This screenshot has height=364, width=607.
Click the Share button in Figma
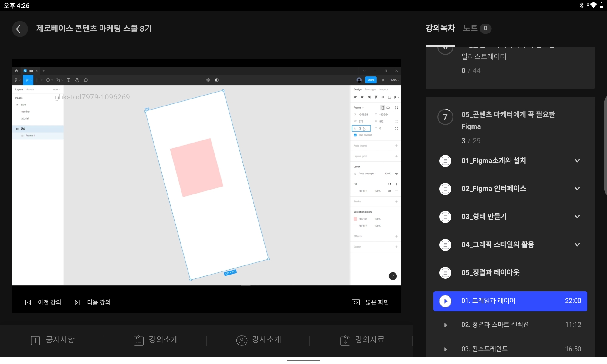click(371, 80)
